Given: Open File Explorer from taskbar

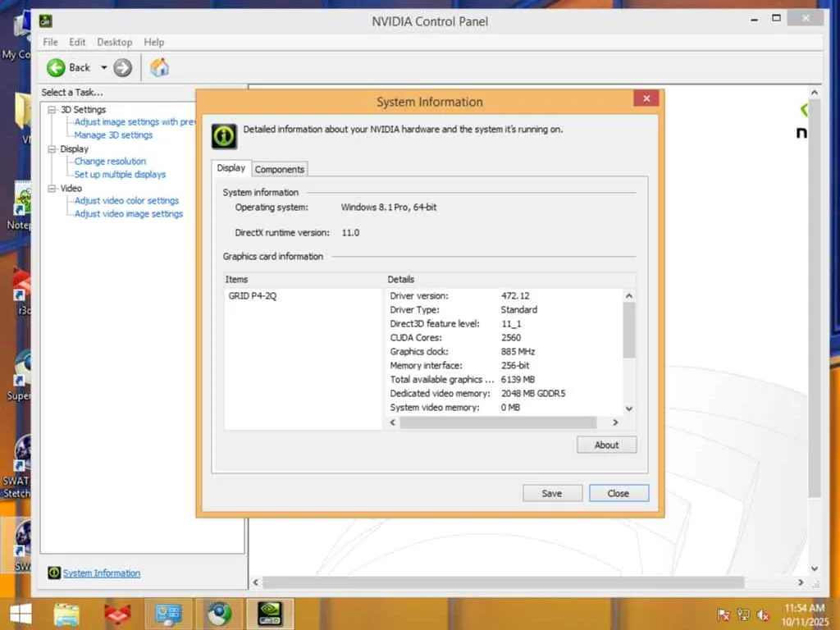Looking at the screenshot, I should pyautogui.click(x=67, y=614).
